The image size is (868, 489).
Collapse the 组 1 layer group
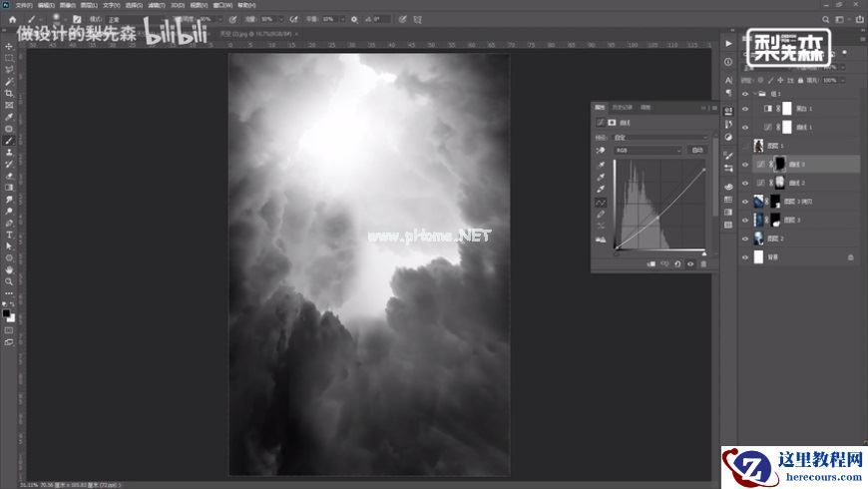point(755,94)
